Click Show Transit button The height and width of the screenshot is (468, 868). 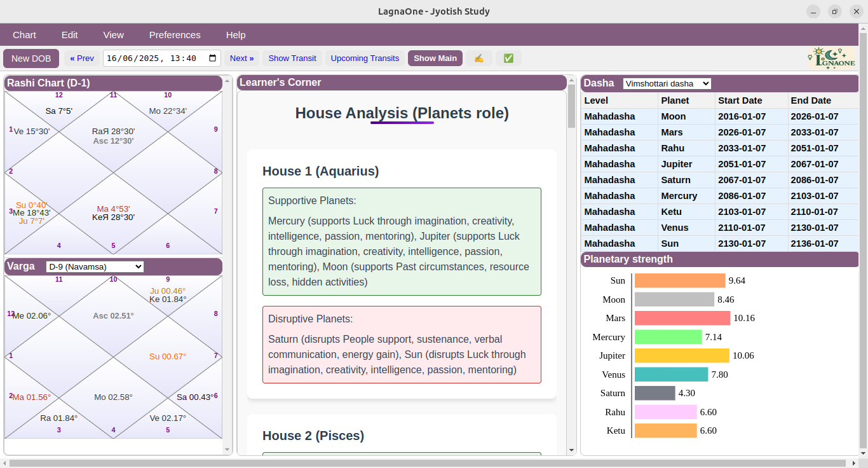click(x=292, y=58)
